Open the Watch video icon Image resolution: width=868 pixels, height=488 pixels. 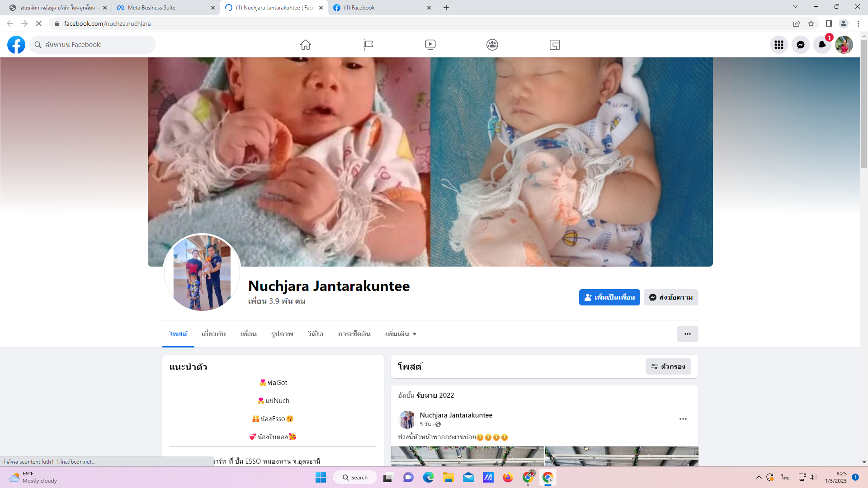coord(430,45)
